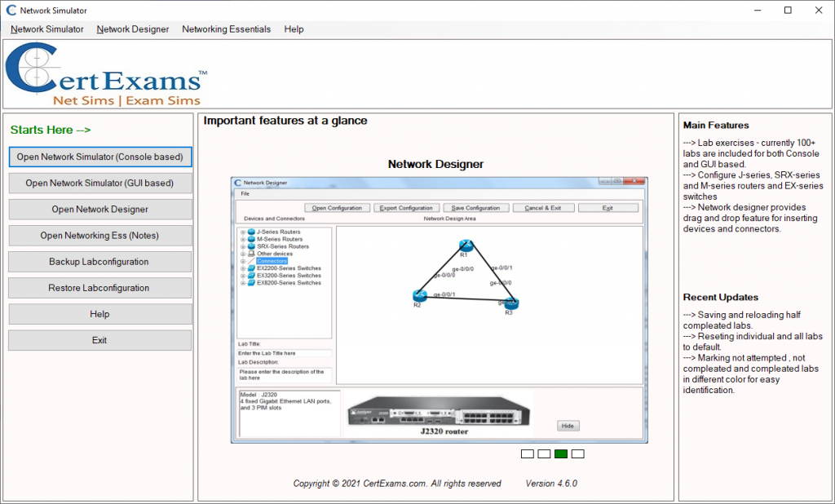Viewport: 835px width, 504px height.
Task: Click the first white carousel indicator square
Action: click(x=527, y=453)
